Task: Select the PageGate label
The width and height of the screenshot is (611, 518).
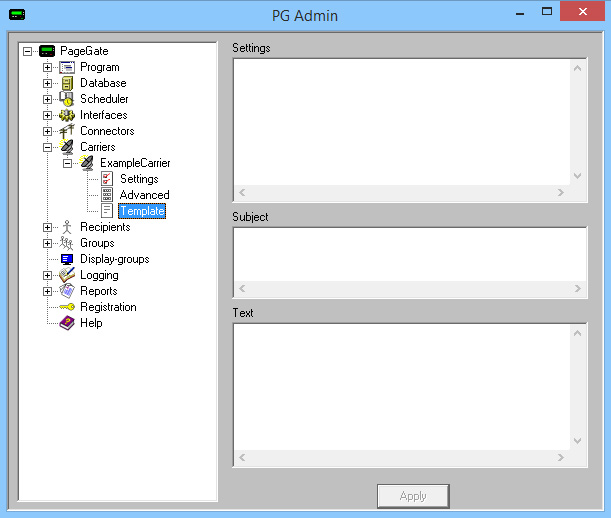Action: 84,51
